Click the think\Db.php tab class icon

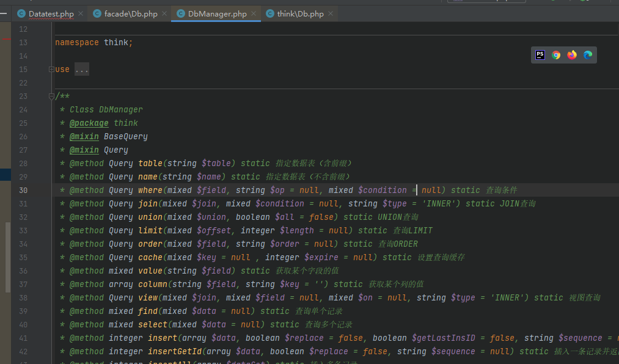click(x=269, y=14)
